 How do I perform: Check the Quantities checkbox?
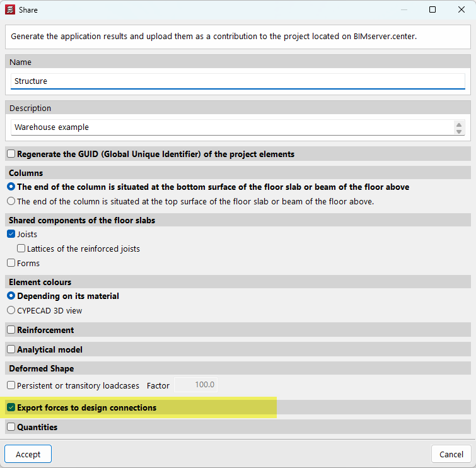(x=11, y=427)
